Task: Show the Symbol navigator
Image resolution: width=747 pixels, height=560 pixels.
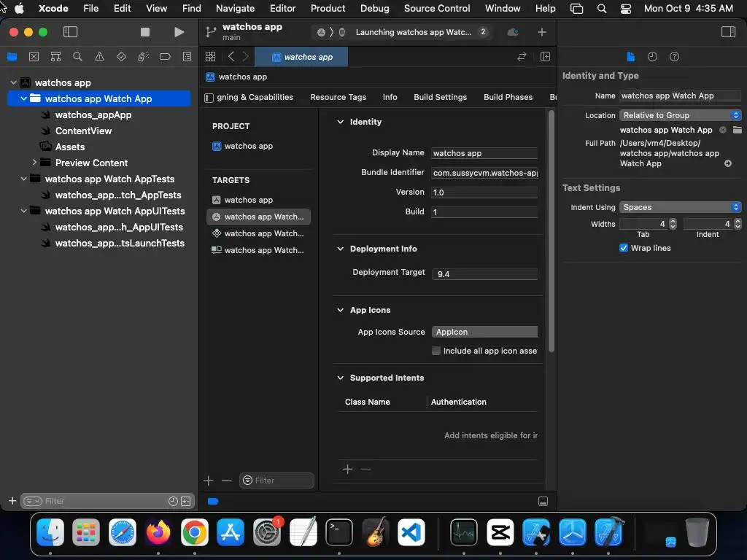Action: (55, 57)
